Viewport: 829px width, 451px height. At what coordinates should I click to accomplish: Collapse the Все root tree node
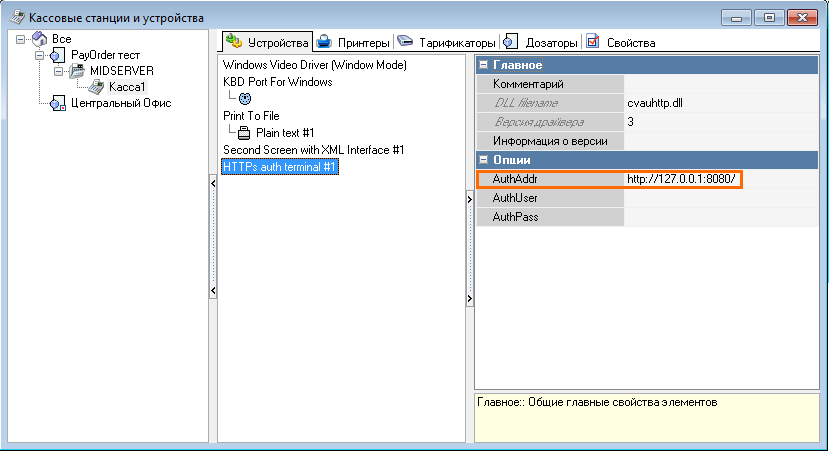[21, 39]
